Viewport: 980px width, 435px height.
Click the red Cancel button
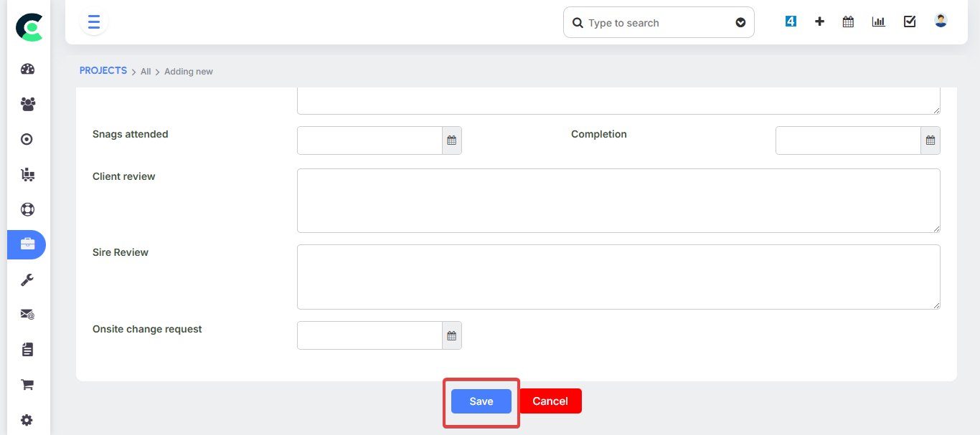coord(550,401)
